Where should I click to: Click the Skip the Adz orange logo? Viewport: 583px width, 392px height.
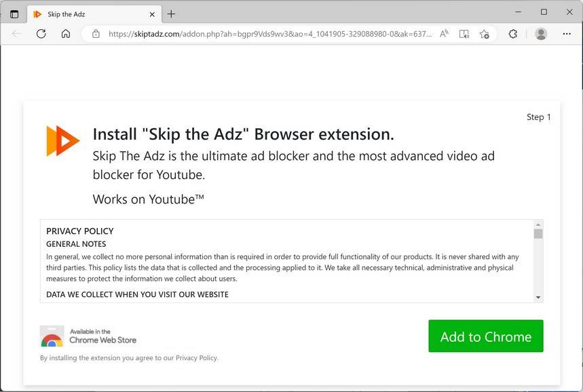(x=63, y=141)
